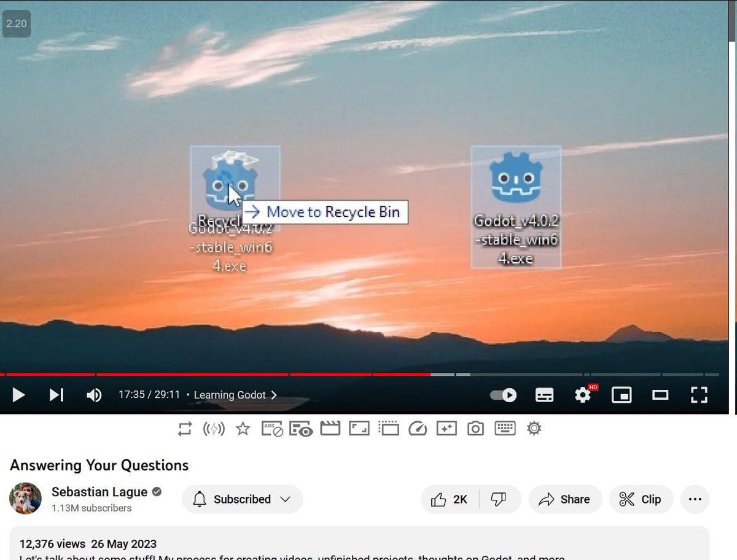Click the clapperboard cinema mode icon
Viewport: 737px width, 560px height.
point(330,429)
